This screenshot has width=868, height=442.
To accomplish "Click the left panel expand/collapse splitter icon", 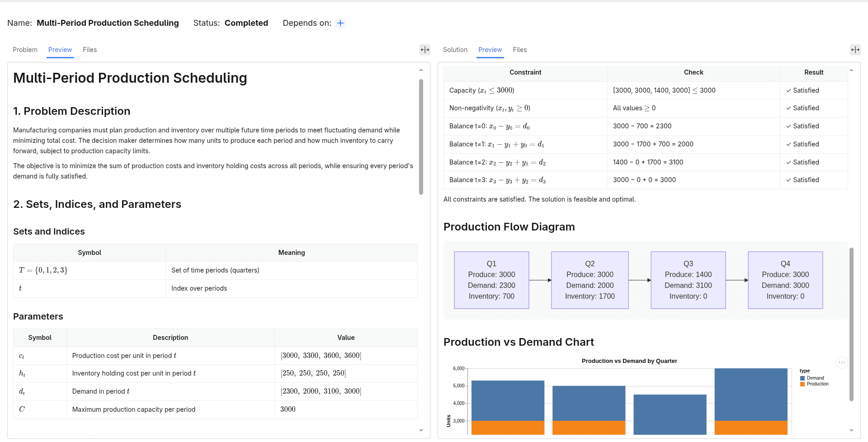I will pos(425,50).
